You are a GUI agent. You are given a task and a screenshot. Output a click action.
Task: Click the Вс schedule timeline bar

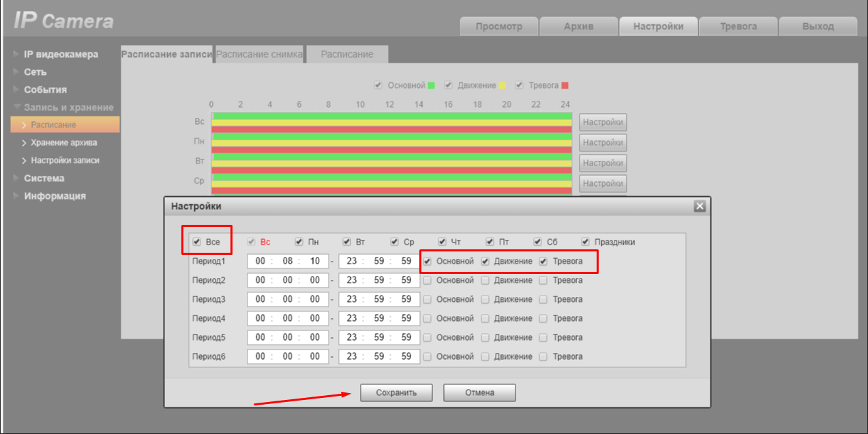tap(391, 123)
